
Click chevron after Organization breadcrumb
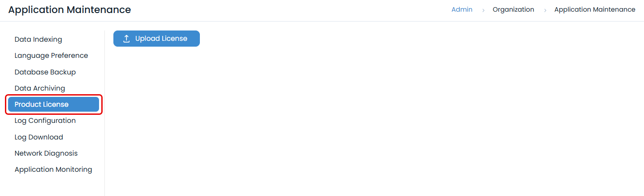(545, 10)
